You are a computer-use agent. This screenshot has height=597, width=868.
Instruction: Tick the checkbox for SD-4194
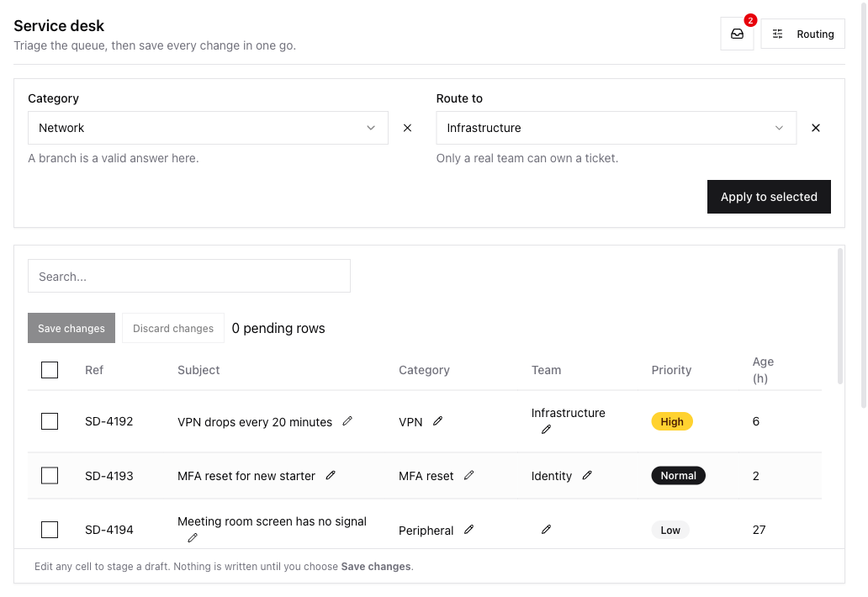click(x=50, y=530)
